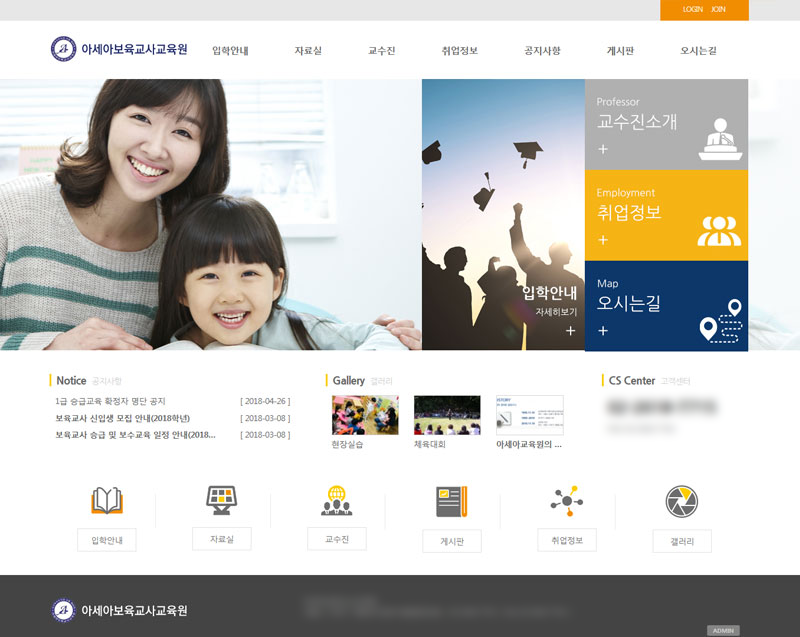Click the globe and people icon above 교수진
The height and width of the screenshot is (637, 800).
[x=336, y=500]
